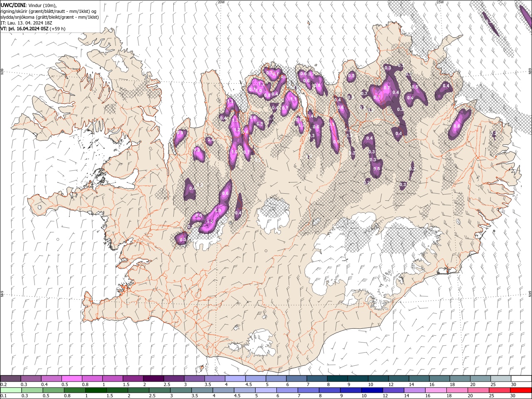Click the '0.2' value label under the upper legend

click(3, 384)
